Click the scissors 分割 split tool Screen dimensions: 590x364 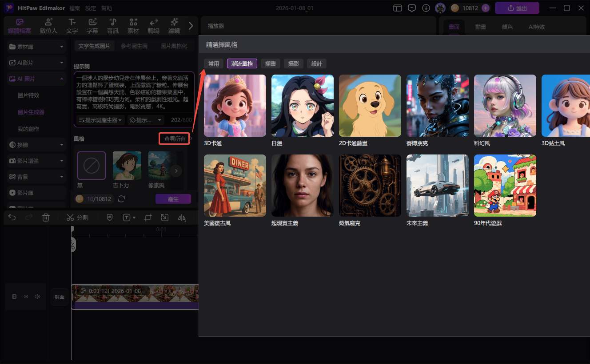pyautogui.click(x=77, y=218)
